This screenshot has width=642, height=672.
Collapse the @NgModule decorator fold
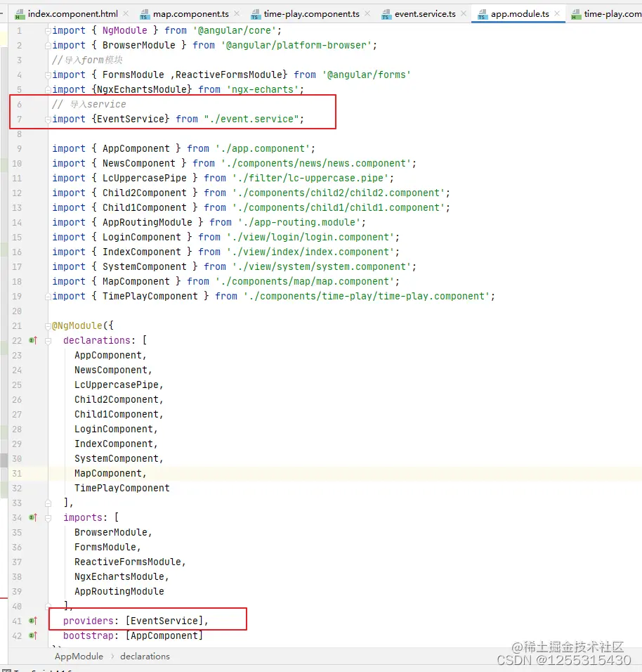point(48,326)
